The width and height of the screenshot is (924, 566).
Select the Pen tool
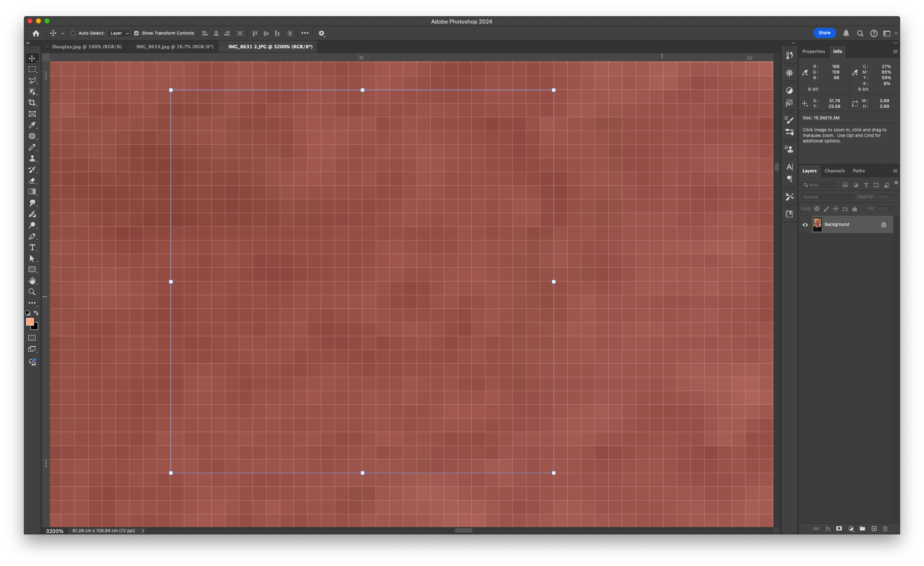click(32, 236)
